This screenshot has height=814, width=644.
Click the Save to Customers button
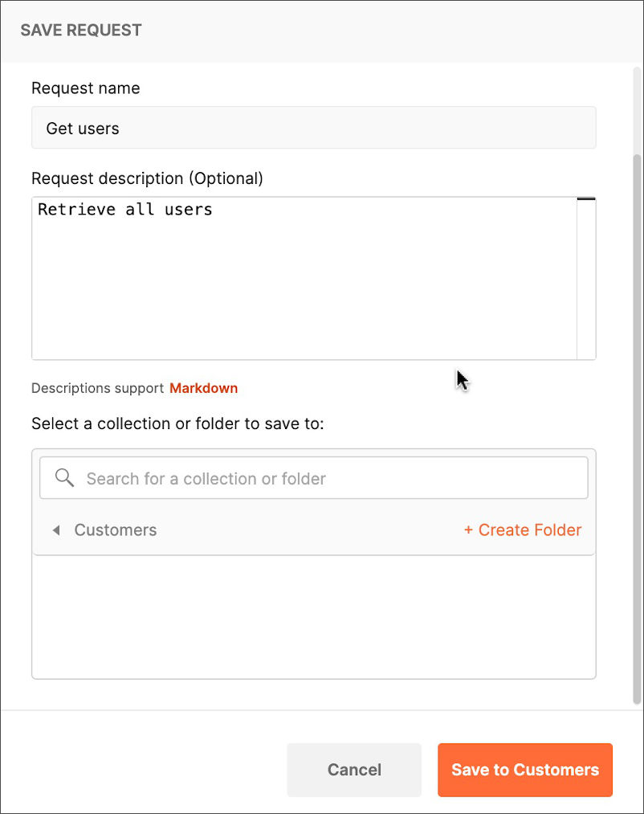pyautogui.click(x=525, y=770)
